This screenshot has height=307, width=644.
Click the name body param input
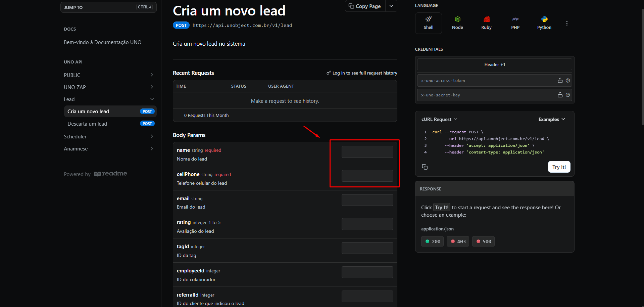pos(367,152)
